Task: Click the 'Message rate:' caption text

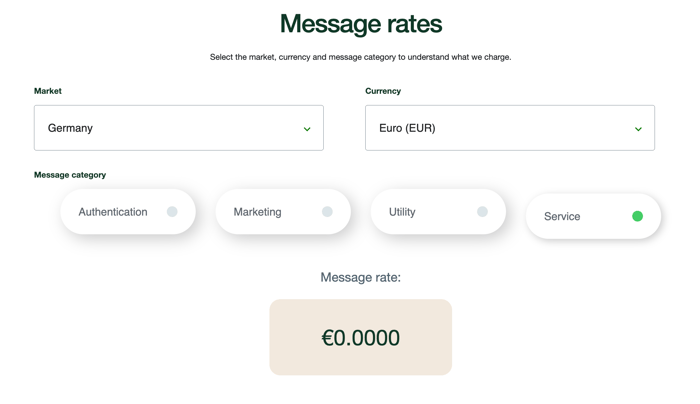Action: pos(361,277)
